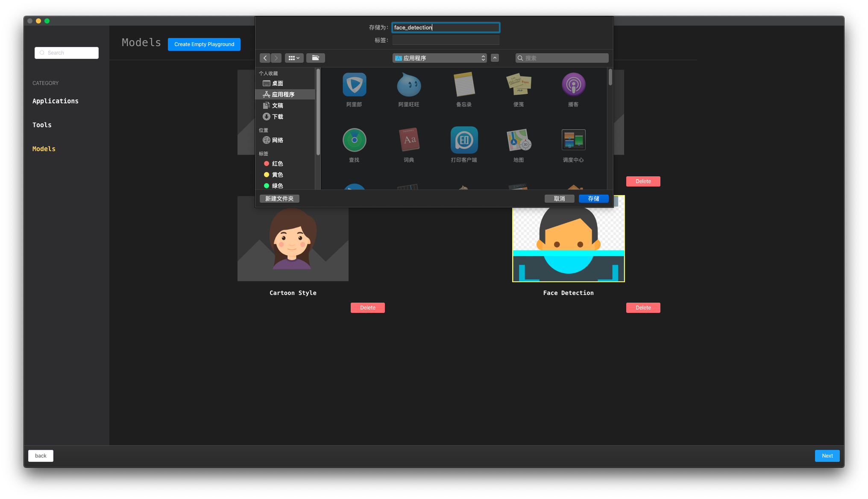Select the Maps (地图) app icon
868x499 pixels.
point(518,140)
